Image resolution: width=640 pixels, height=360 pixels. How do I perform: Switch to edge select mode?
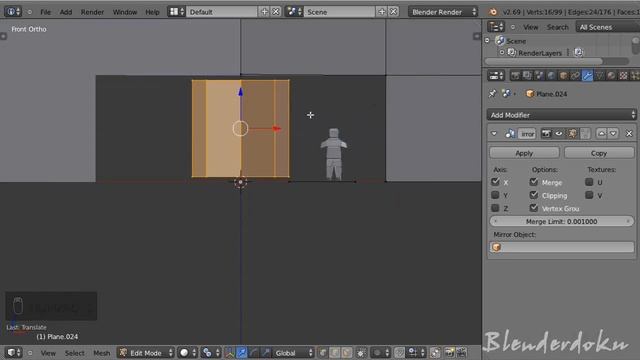point(335,352)
